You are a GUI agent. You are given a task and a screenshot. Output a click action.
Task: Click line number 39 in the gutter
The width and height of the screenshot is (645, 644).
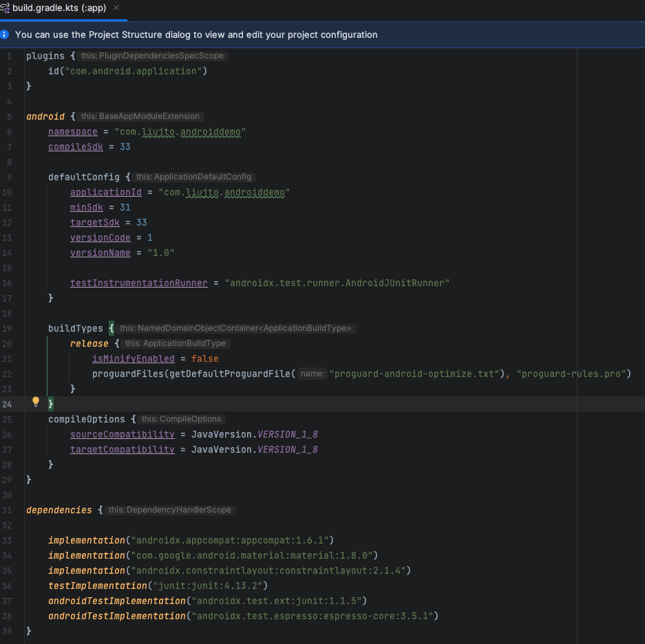click(x=7, y=631)
